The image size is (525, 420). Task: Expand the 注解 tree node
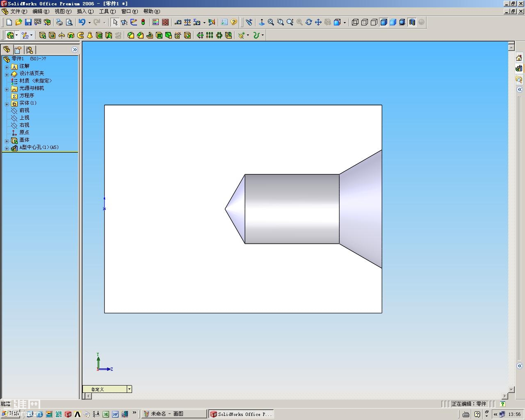click(7, 67)
